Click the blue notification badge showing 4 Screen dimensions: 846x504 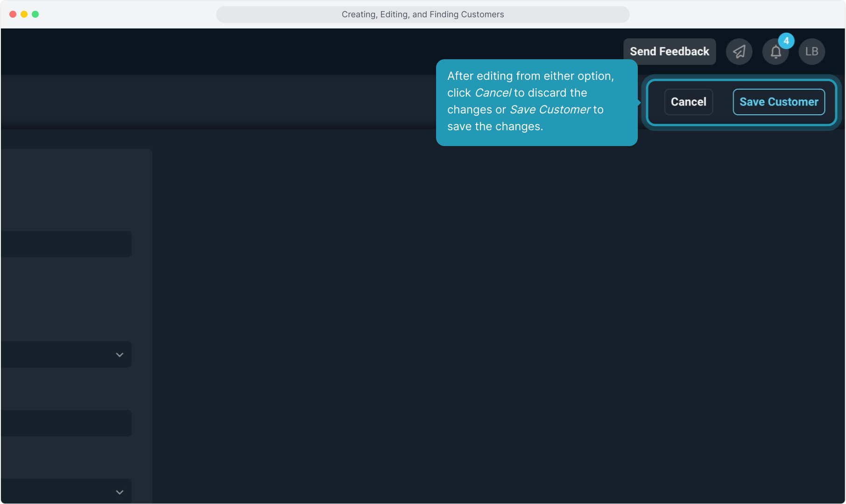pos(786,41)
